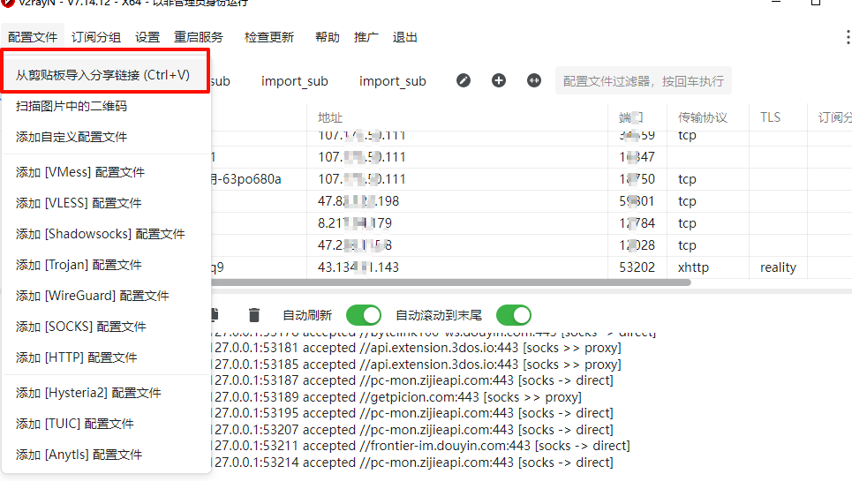The height and width of the screenshot is (504, 852).
Task: Select 添加 [VMess] 配置文件
Action: tap(106, 172)
